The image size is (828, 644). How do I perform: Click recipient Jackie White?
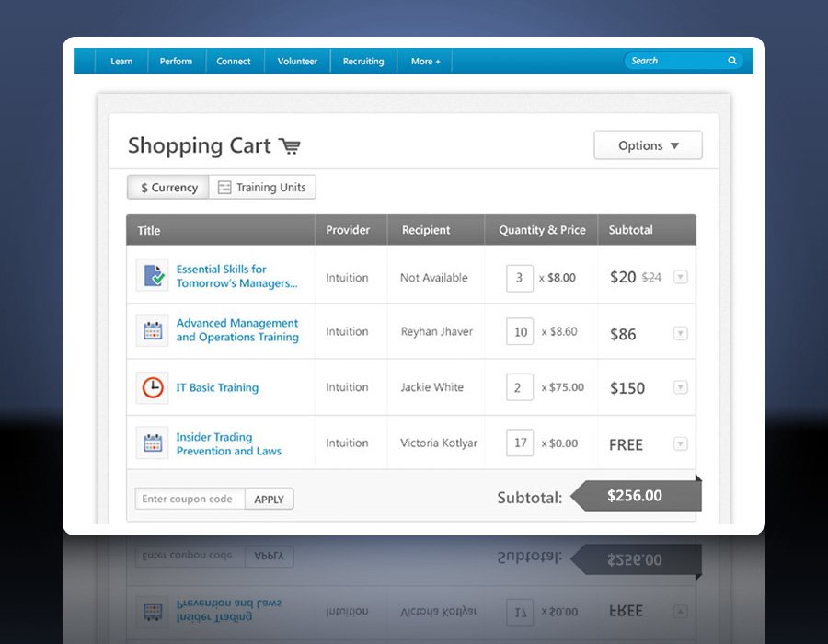431,387
